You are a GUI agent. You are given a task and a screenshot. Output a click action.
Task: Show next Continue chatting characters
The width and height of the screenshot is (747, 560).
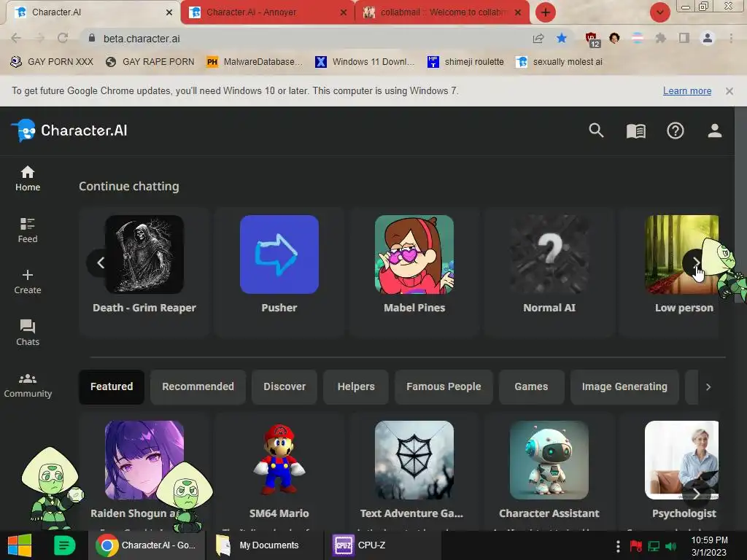pos(695,262)
